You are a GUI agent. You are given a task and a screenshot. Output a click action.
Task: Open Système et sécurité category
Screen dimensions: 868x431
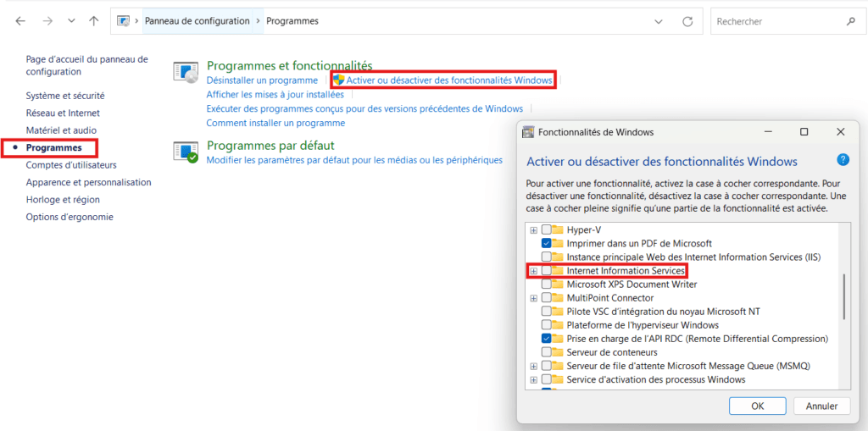(x=65, y=96)
